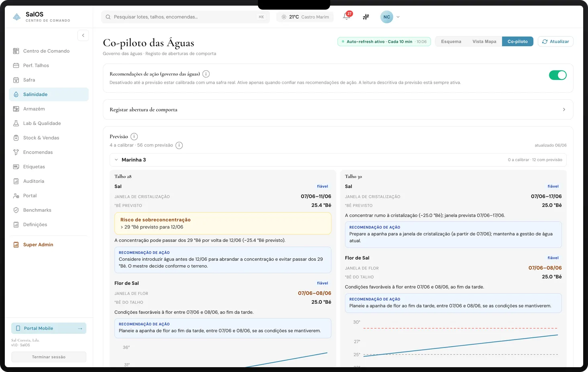Image resolution: width=588 pixels, height=372 pixels.
Task: Click the Safra calendar icon
Action: pos(16,80)
